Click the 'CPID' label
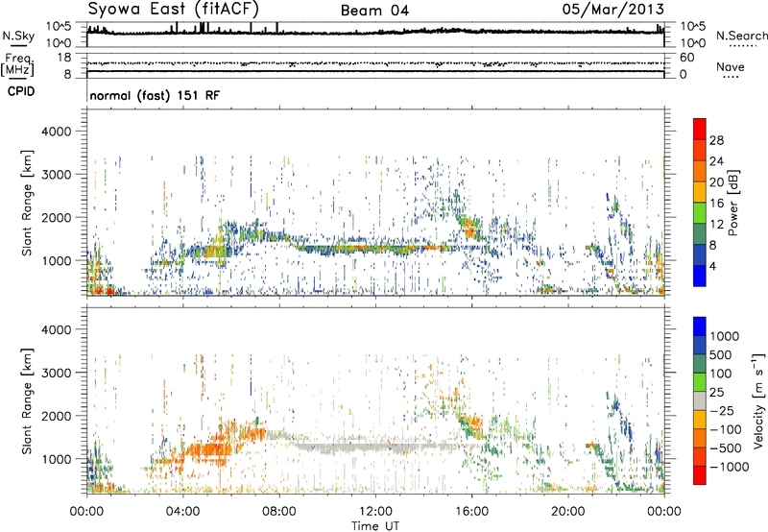Image resolution: width=768 pixels, height=532 pixels. (21, 91)
